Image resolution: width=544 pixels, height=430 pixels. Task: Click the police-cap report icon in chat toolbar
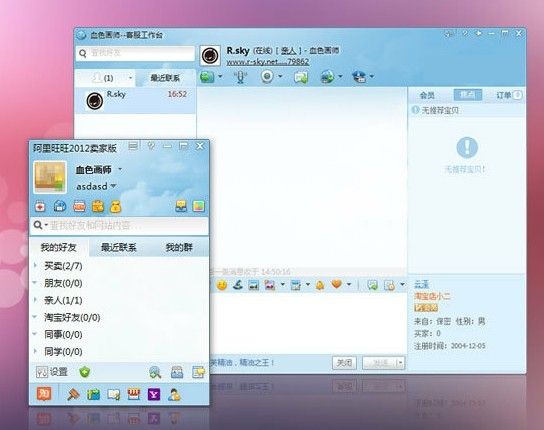coord(359,77)
